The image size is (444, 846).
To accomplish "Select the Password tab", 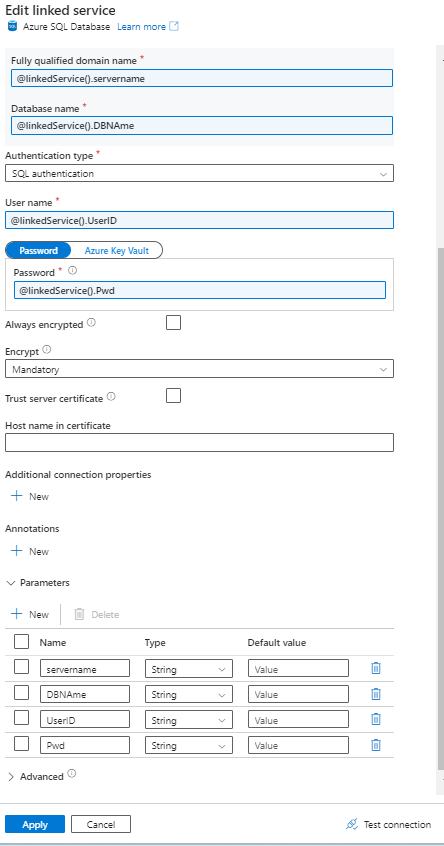I will pos(38,250).
